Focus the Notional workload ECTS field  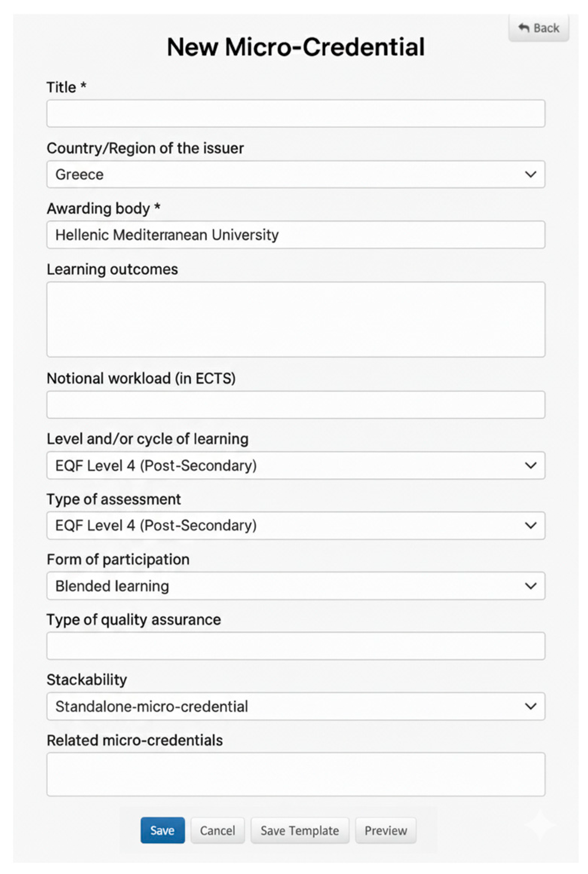(x=295, y=405)
